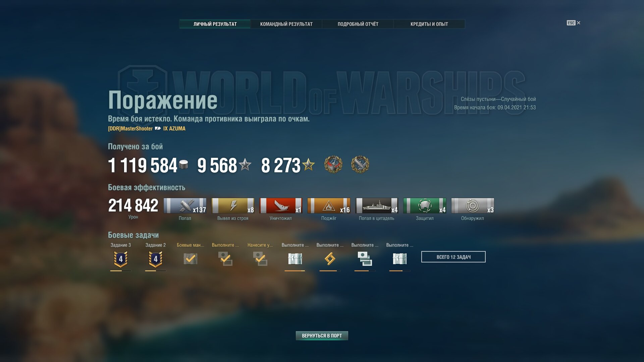
Task: Click the Вывел из строя x8 ribbon
Action: click(233, 206)
